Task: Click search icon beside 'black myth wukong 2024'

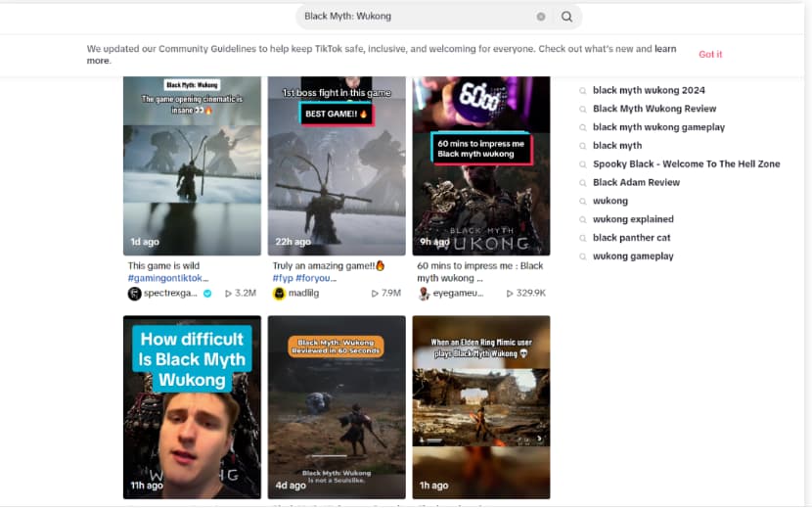Action: tap(583, 91)
